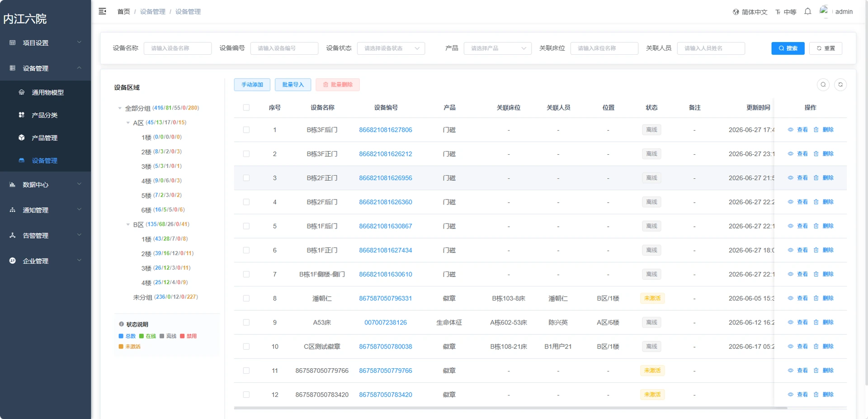
Task: Open 产品分类 in the sidebar
Action: 45,115
